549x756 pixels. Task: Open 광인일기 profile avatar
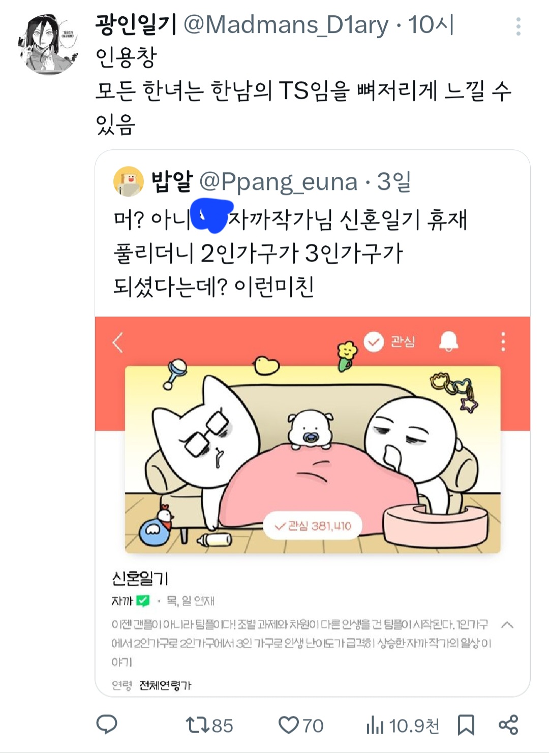point(49,44)
